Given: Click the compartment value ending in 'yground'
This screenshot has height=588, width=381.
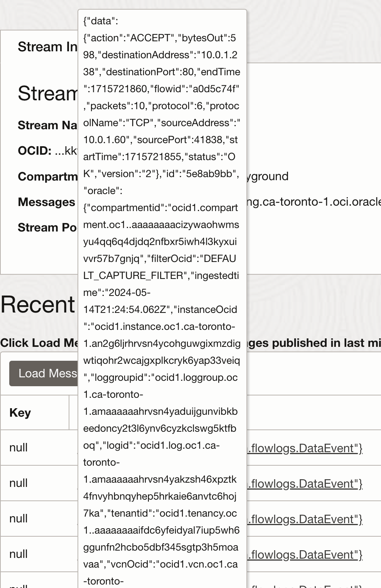Looking at the screenshot, I should pyautogui.click(x=268, y=176).
